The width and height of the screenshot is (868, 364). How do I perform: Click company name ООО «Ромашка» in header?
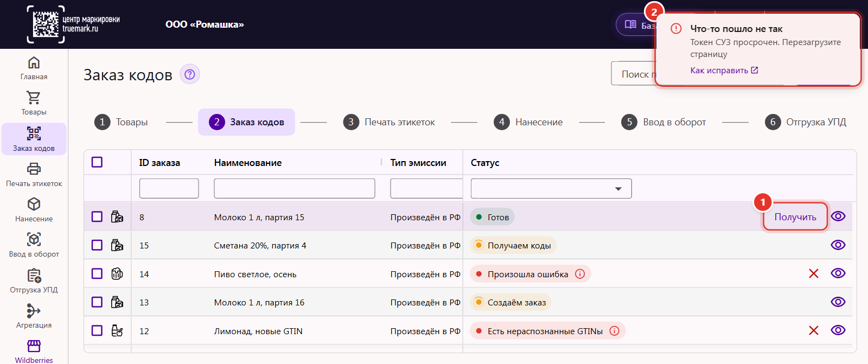pos(205,24)
